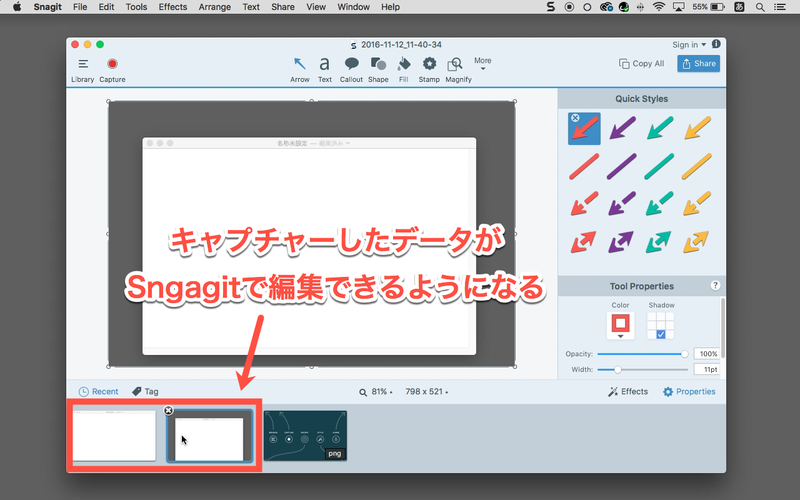The image size is (800, 500).
Task: Choose the yellow dashed arrow style
Action: (x=697, y=204)
